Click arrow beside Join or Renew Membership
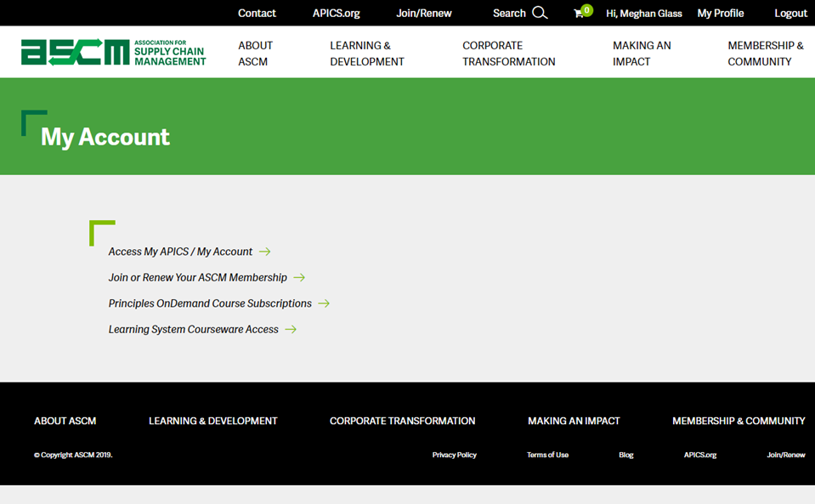The image size is (815, 504). tap(299, 277)
